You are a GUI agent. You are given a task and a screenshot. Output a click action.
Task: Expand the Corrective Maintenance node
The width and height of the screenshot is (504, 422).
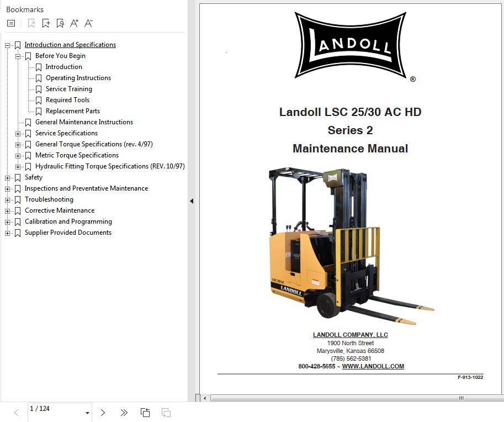tap(7, 212)
